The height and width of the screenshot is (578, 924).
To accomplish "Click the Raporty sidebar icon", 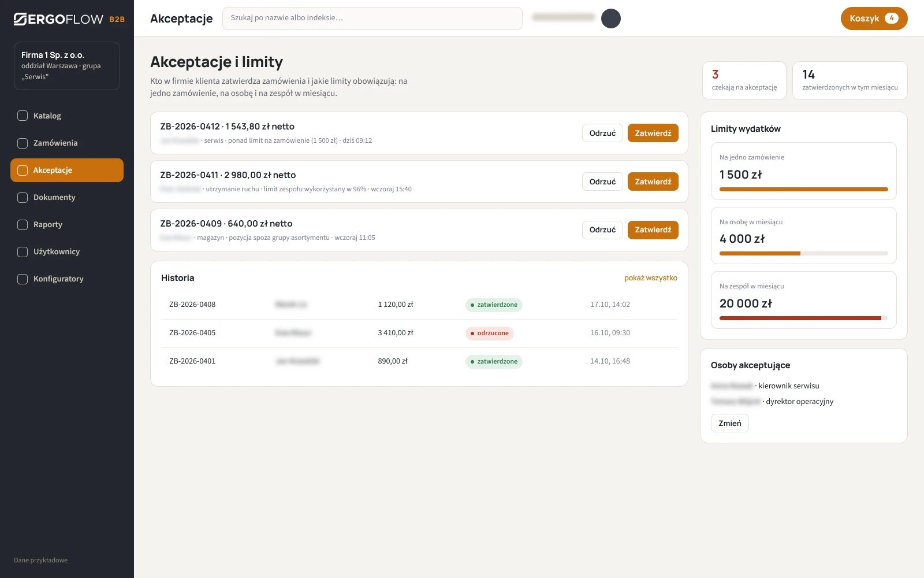I will point(23,224).
